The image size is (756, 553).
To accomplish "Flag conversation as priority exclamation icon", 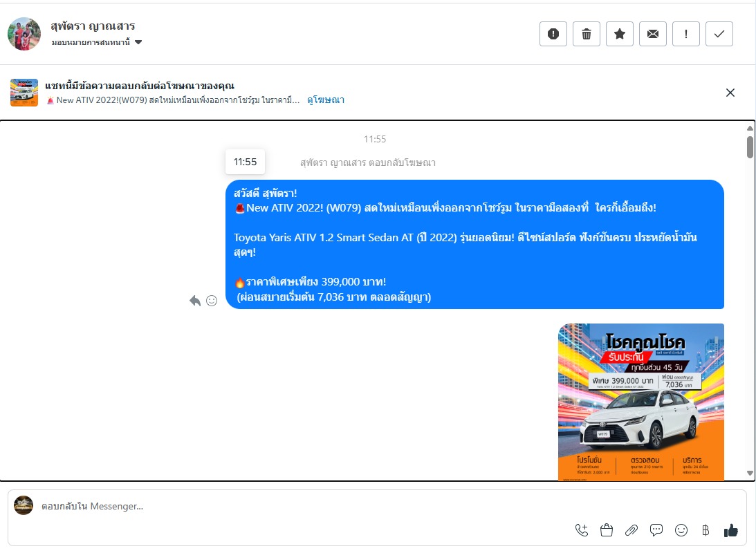I will point(686,34).
